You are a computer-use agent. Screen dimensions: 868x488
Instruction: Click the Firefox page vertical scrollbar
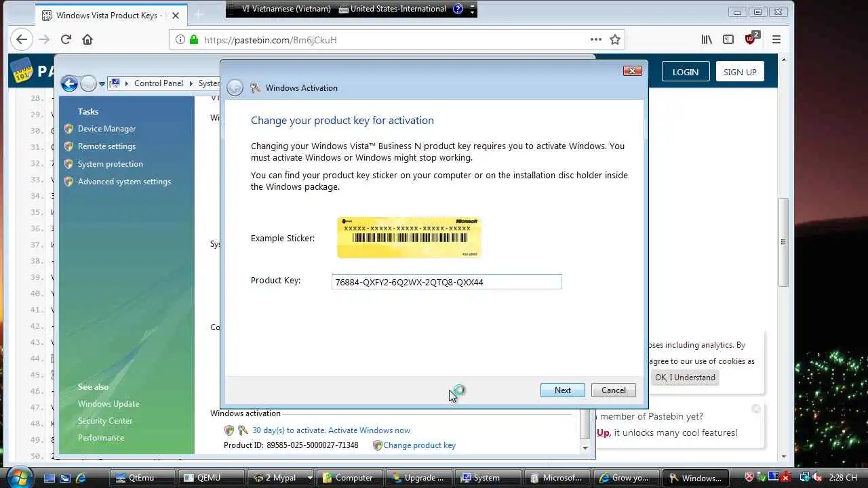pos(783,242)
